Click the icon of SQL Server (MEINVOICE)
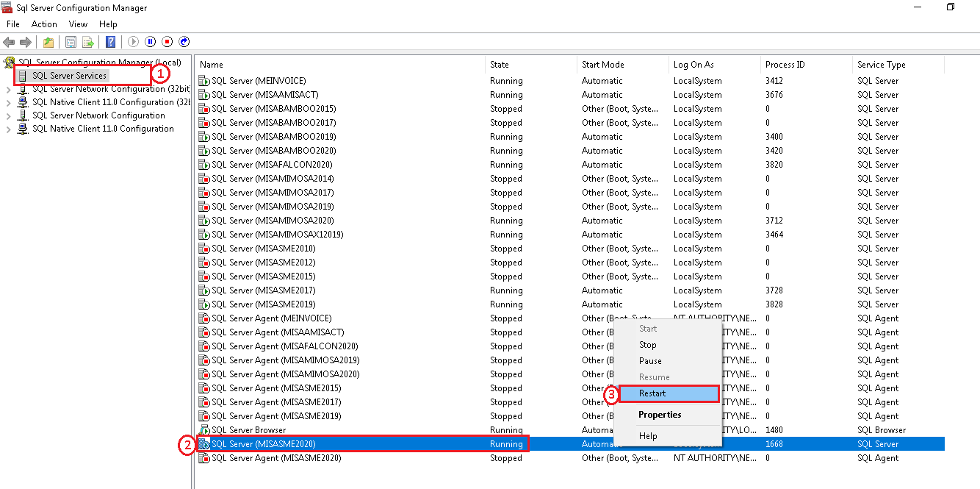Image resolution: width=980 pixels, height=489 pixels. [x=205, y=81]
